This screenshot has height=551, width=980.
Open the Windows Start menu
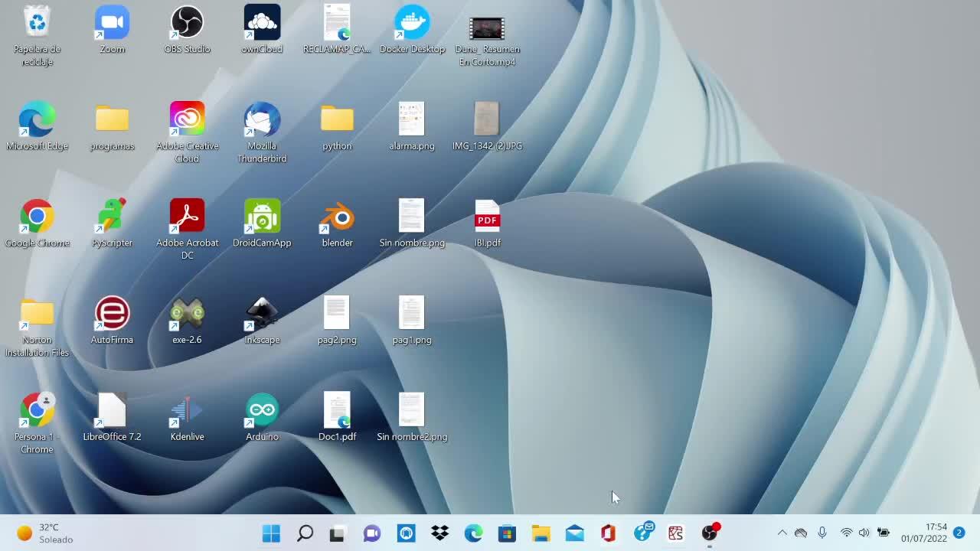click(x=271, y=533)
